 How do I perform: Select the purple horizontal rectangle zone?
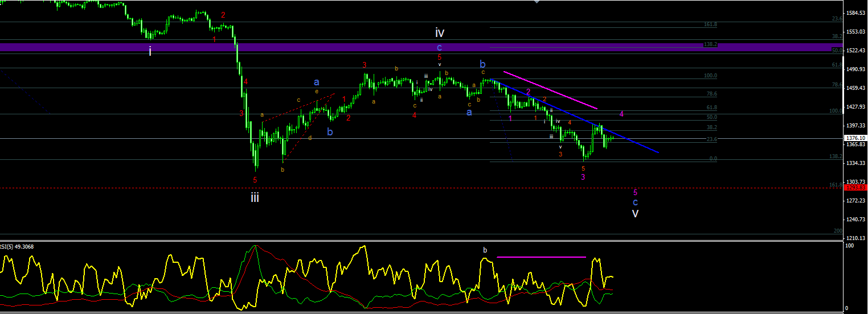coord(421,47)
